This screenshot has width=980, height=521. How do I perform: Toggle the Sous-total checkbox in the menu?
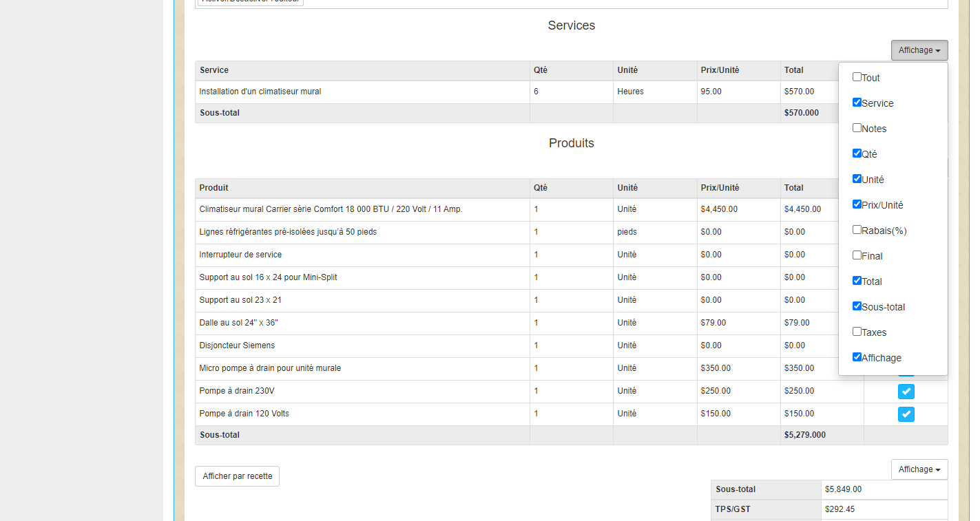[x=857, y=306]
